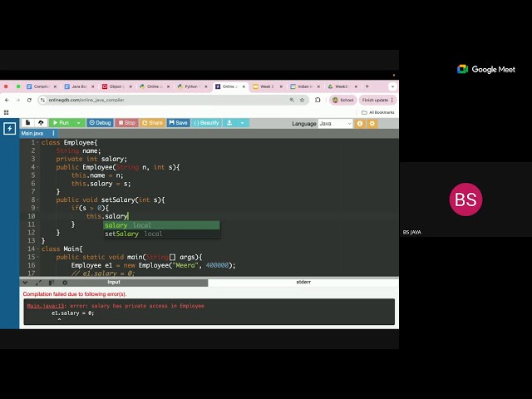Screen dimensions: 532x399
Task: Open the School profile chip
Action: [x=343, y=100]
